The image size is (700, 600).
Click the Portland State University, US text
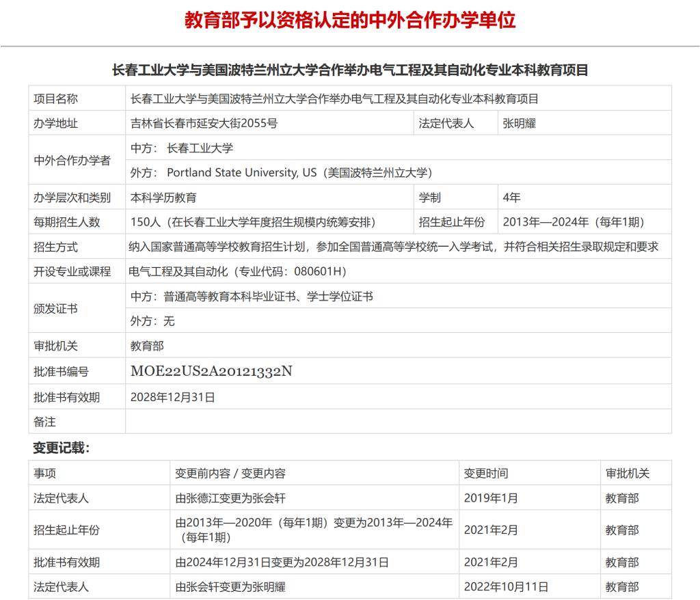(241, 173)
